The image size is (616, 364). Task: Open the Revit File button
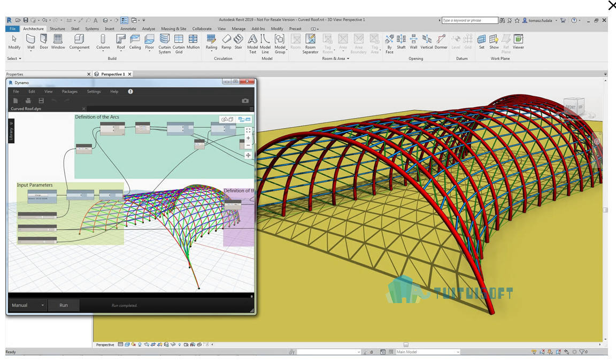tap(13, 29)
